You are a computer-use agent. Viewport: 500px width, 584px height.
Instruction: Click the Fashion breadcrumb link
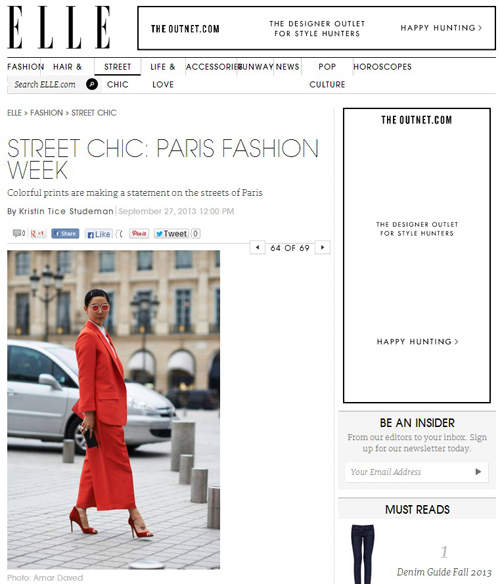[x=47, y=113]
